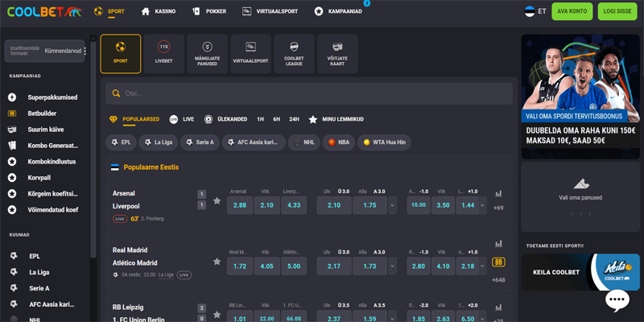Select the Populaarsed filter tab
The image size is (644, 322).
pyautogui.click(x=134, y=119)
